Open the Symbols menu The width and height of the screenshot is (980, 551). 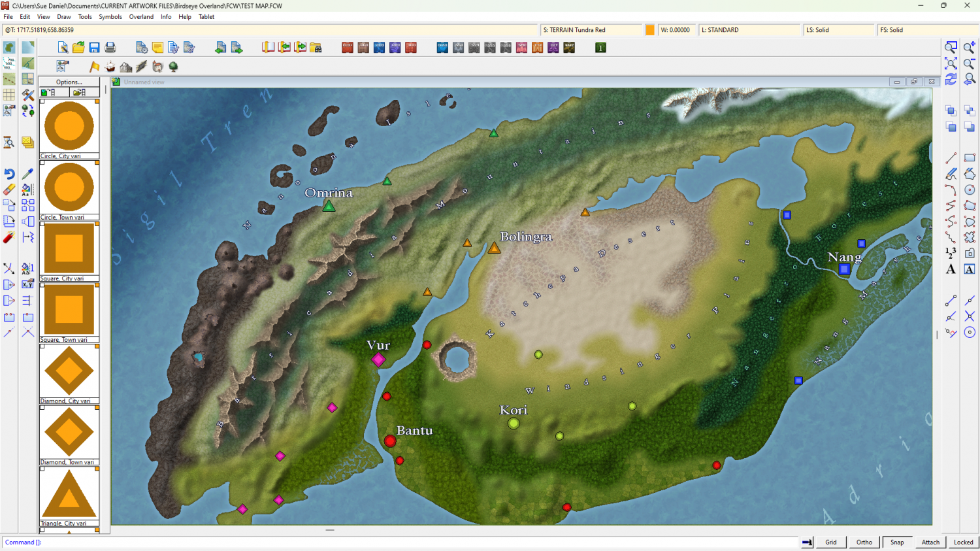coord(110,17)
